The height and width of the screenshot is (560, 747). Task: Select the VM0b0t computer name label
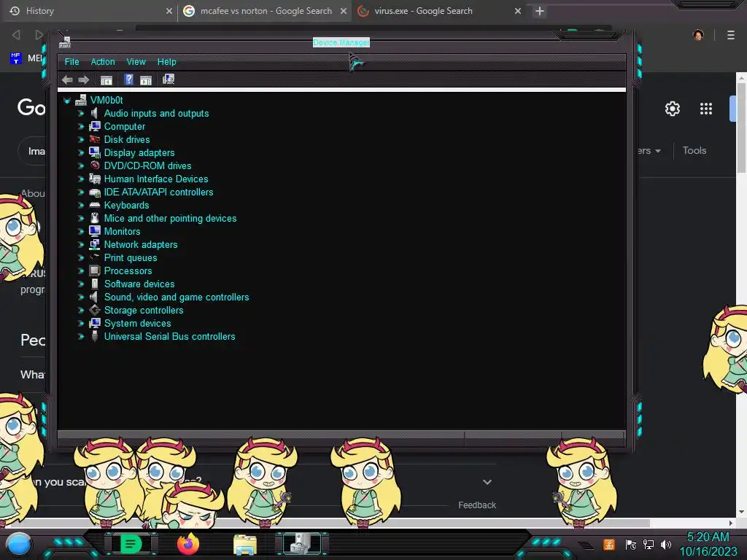click(x=107, y=101)
